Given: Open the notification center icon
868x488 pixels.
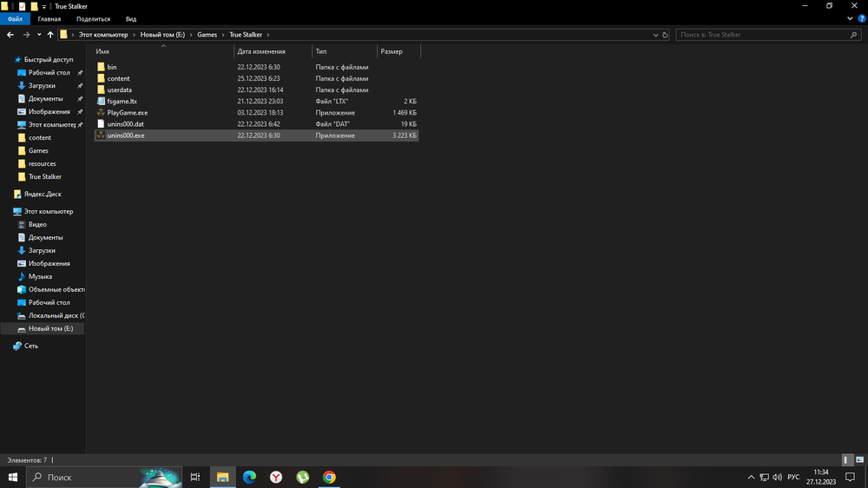Looking at the screenshot, I should pyautogui.click(x=851, y=477).
